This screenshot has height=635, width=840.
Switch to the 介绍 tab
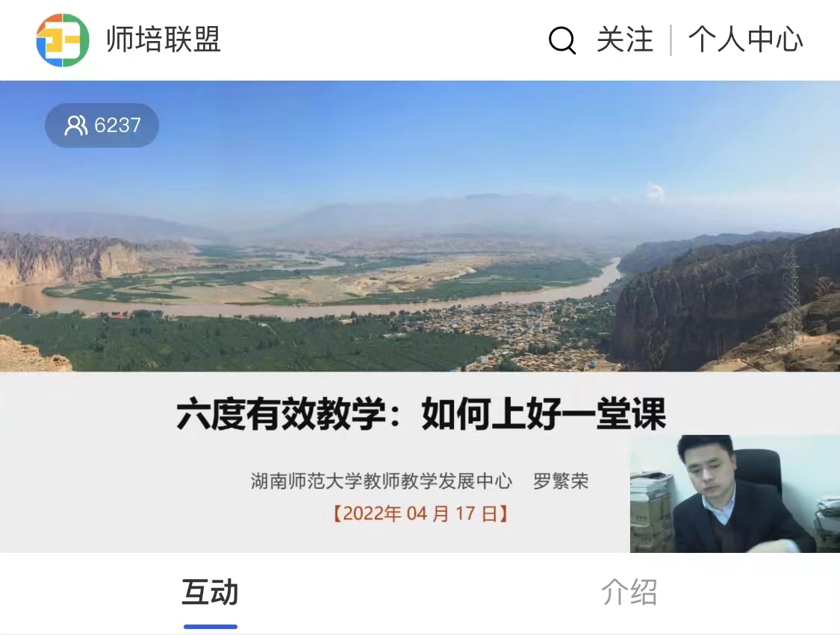[x=629, y=592]
